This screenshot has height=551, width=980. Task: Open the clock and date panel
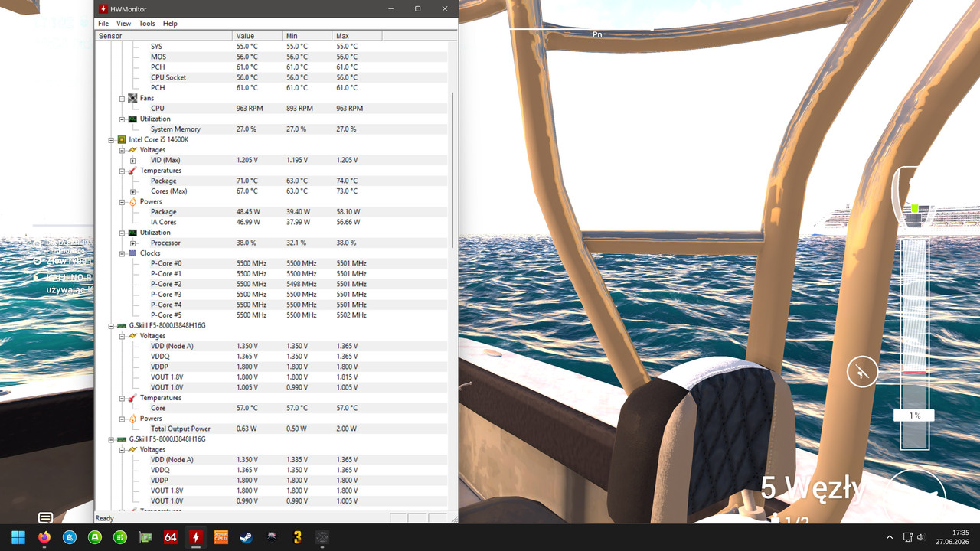tap(952, 537)
